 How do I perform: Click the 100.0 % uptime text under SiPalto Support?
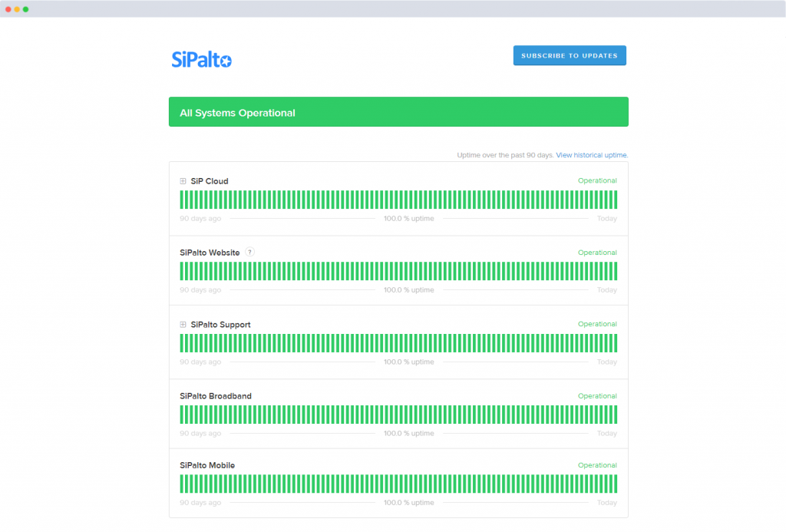click(x=410, y=361)
